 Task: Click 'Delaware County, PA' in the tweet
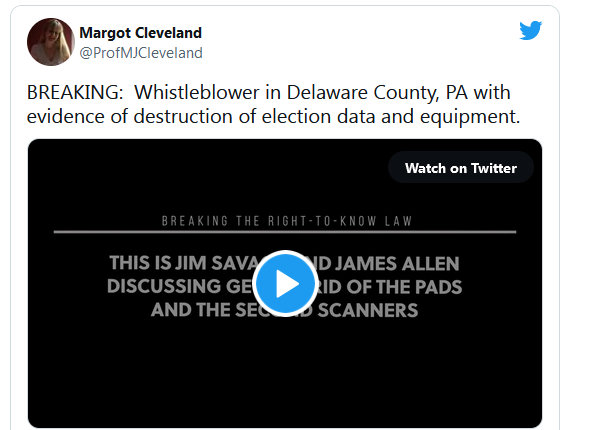[378, 93]
